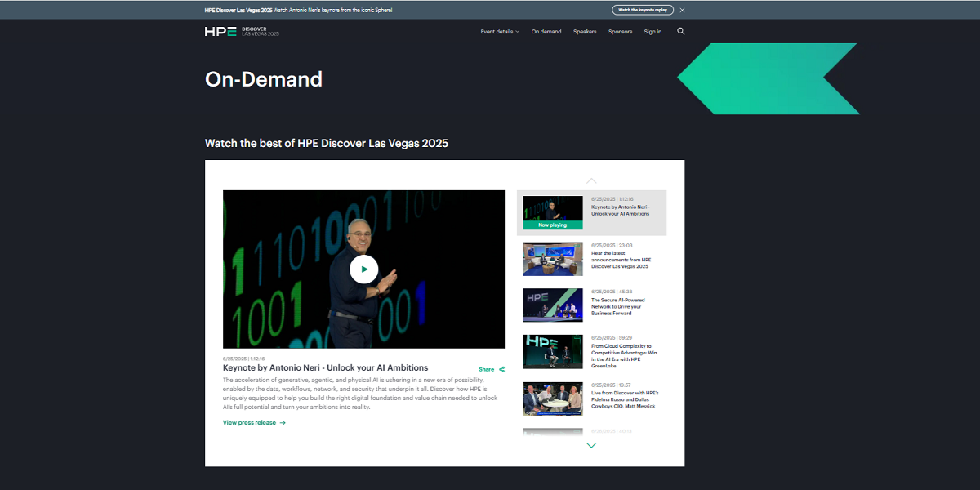Image resolution: width=980 pixels, height=490 pixels.
Task: Open the View press release link
Action: [x=249, y=423]
